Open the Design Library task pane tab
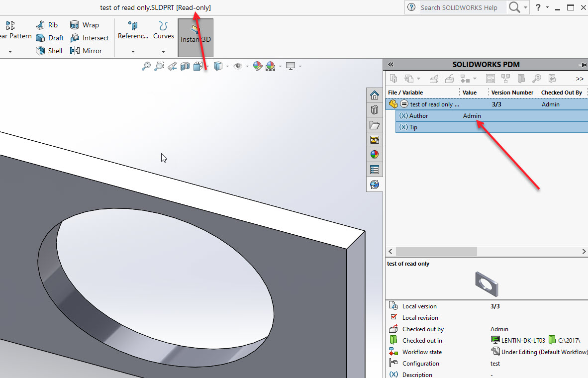Image resolution: width=588 pixels, height=378 pixels. pyautogui.click(x=375, y=110)
